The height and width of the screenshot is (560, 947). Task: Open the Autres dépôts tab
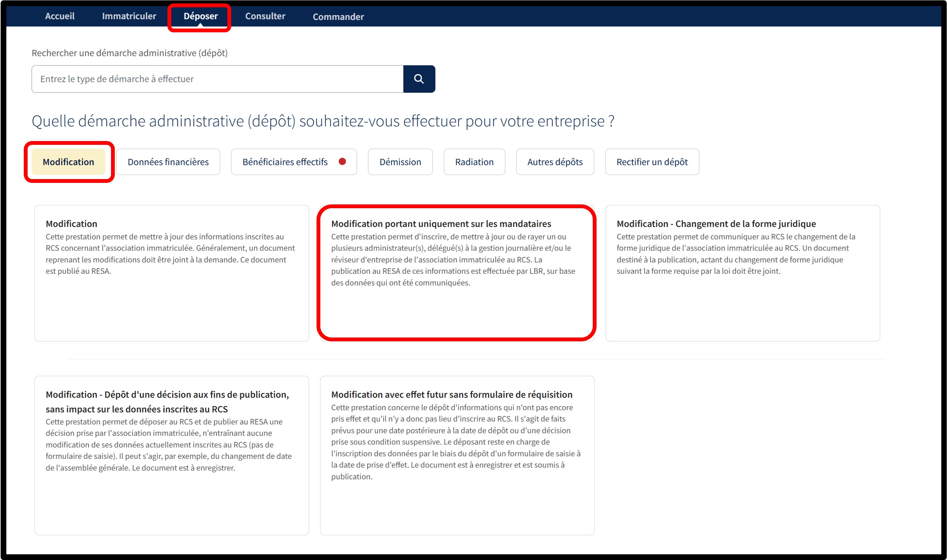555,162
